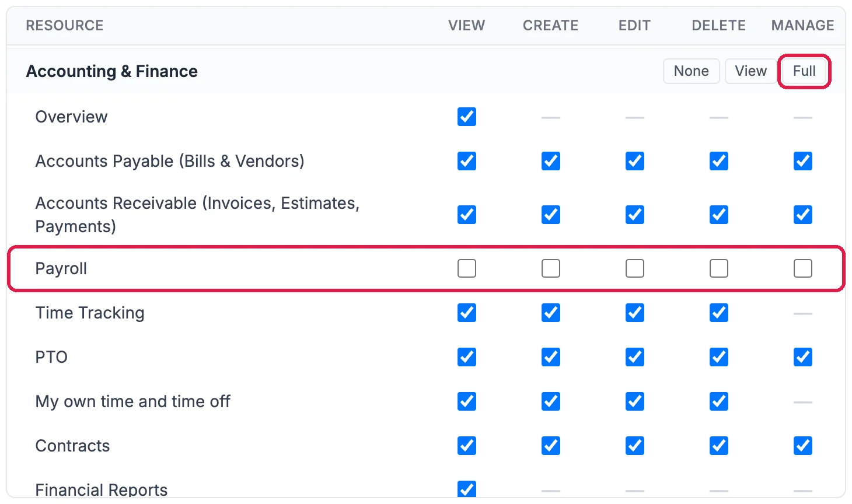
Task: Toggle View for Accounts Receivable
Action: [467, 215]
